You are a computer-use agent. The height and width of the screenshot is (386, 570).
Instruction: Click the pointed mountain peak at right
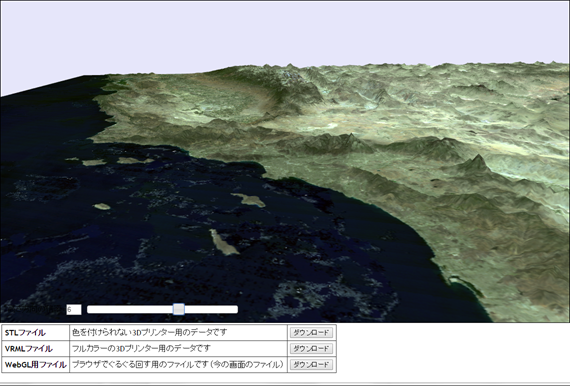(x=477, y=162)
